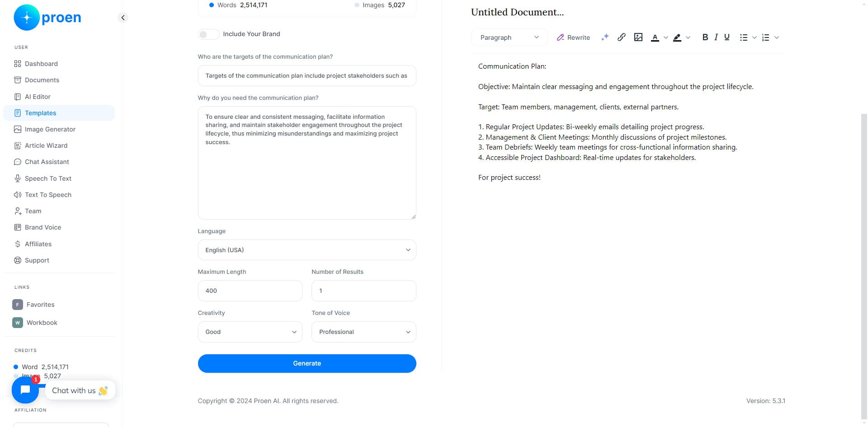The height and width of the screenshot is (427, 868).
Task: Open the Creativity dropdown set to Good
Action: click(x=250, y=332)
